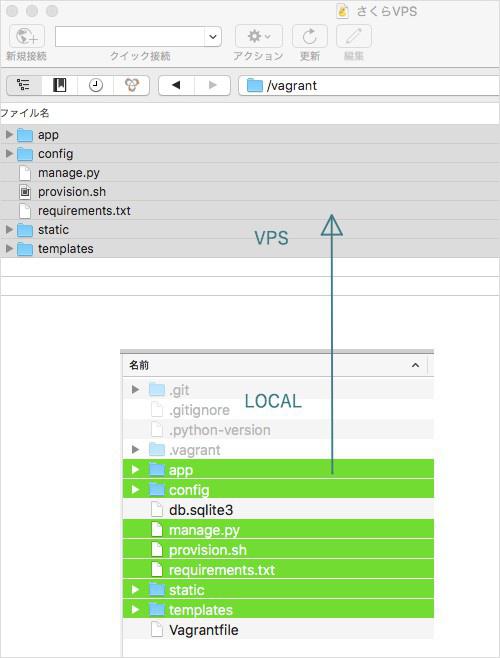This screenshot has width=500, height=658.
Task: Select db.sqlite3 in Finder list
Action: click(x=278, y=510)
